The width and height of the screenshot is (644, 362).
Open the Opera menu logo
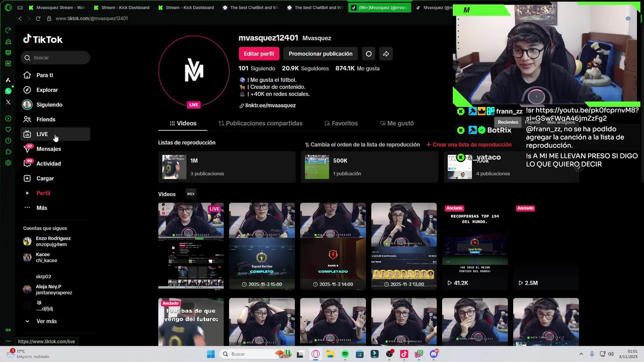(x=8, y=8)
